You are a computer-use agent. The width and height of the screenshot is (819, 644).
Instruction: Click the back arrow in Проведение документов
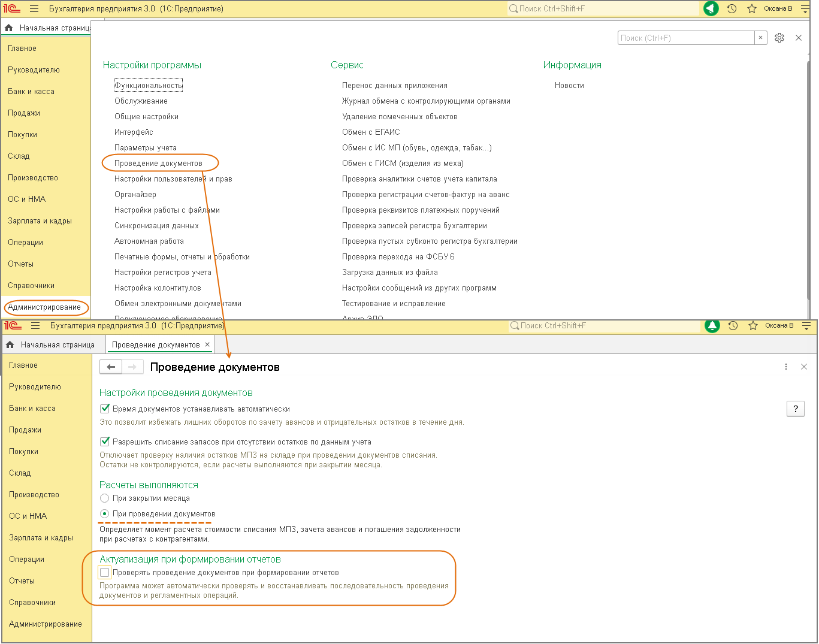(x=111, y=367)
